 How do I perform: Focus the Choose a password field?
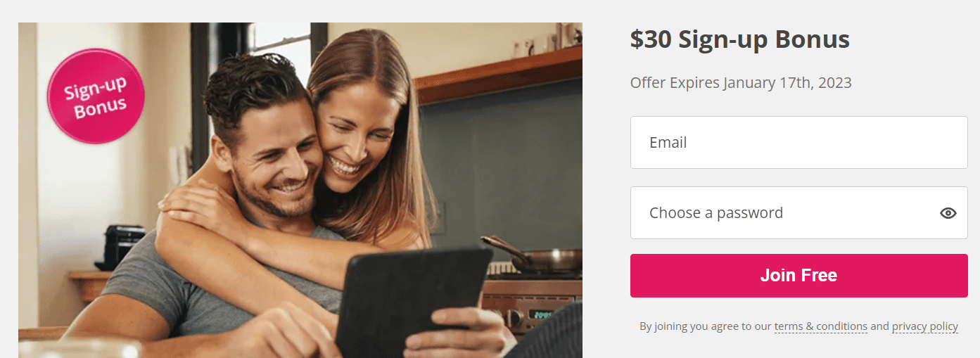(781, 213)
